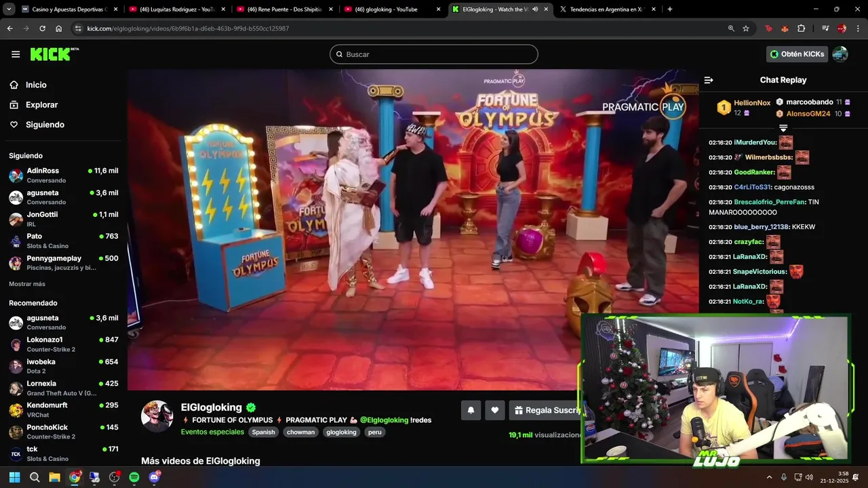Expand Mostrar más in following list
This screenshot has height=488, width=868.
click(27, 284)
